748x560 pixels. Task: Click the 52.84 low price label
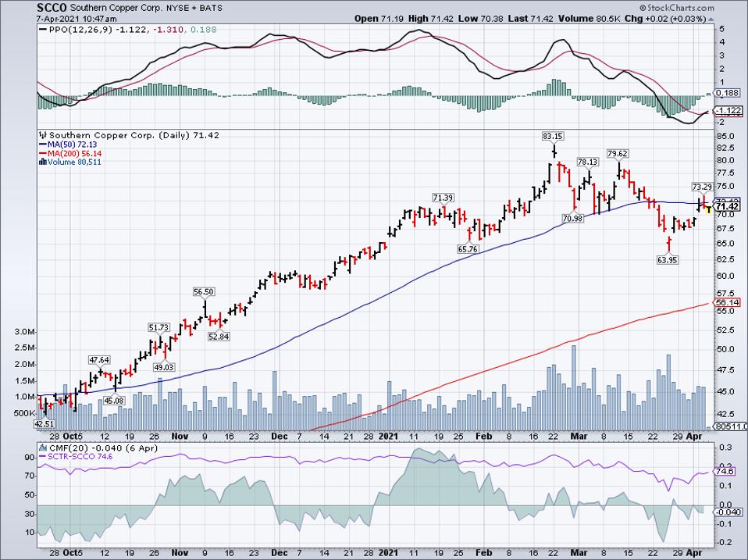coord(219,337)
